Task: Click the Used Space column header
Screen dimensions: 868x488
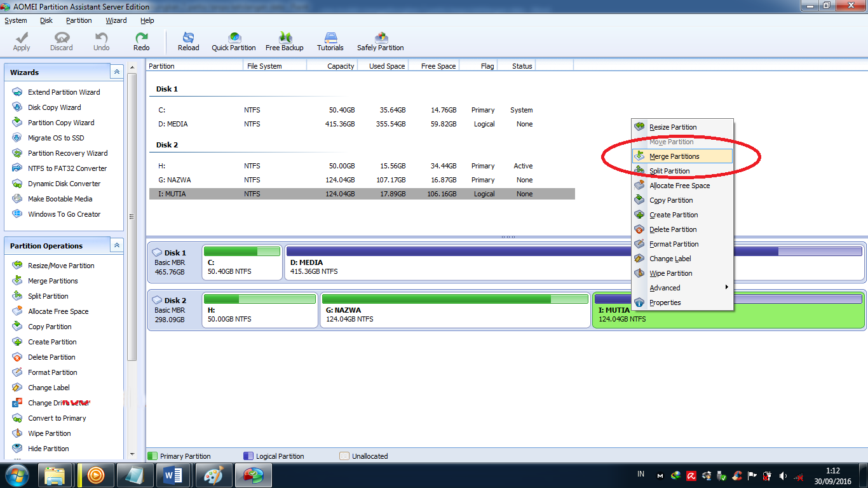Action: (383, 65)
